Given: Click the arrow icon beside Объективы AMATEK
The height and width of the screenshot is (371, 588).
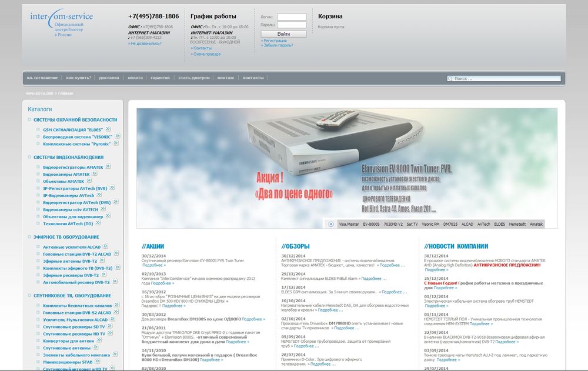Looking at the screenshot, I should (89, 181).
